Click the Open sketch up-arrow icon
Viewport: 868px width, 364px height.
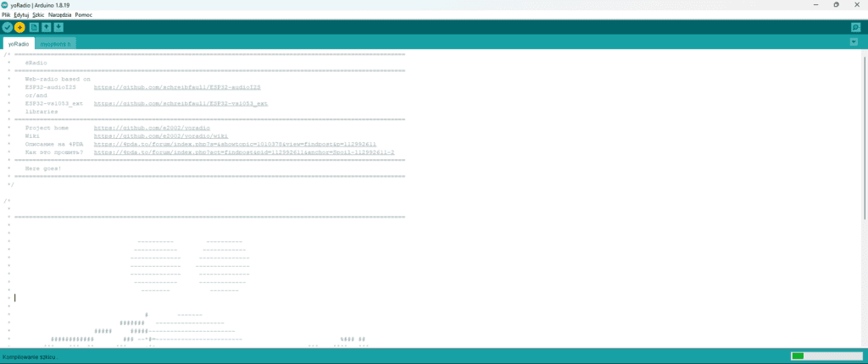[47, 27]
